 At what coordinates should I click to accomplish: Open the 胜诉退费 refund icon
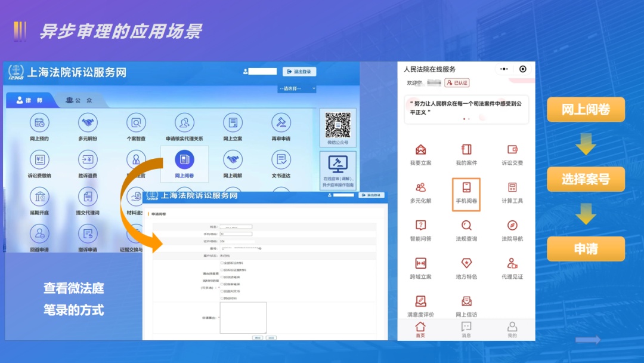pyautogui.click(x=88, y=160)
